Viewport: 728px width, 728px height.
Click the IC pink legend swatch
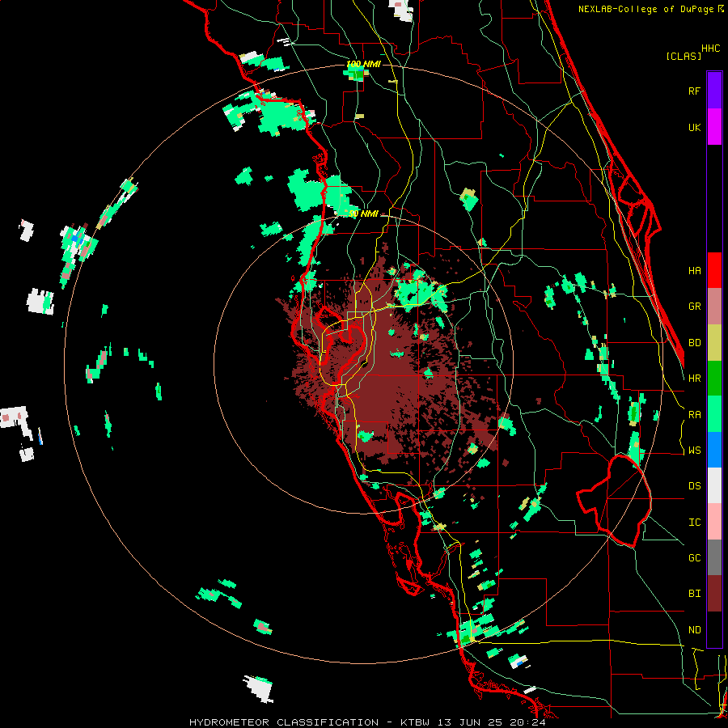[714, 522]
